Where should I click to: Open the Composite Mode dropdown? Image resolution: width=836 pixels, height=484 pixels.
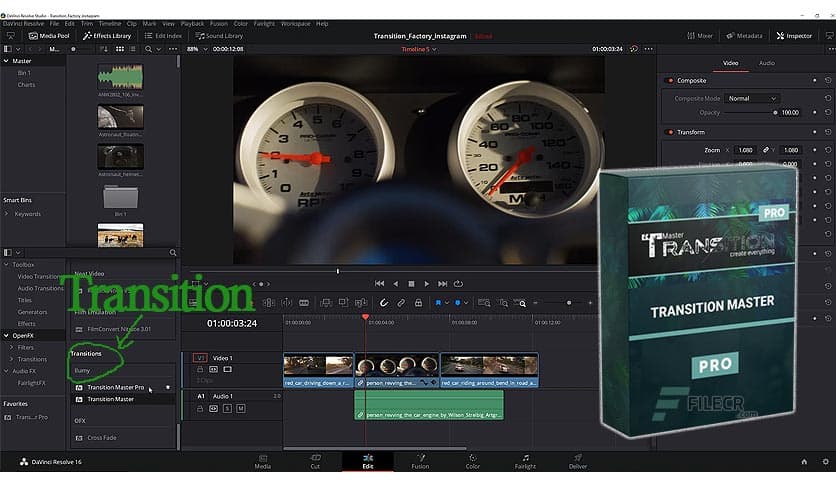point(752,99)
